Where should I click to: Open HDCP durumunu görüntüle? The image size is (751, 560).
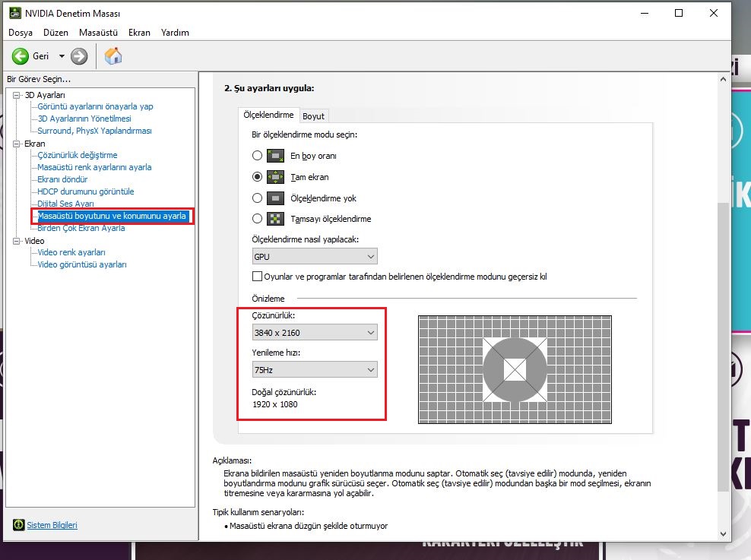point(86,191)
